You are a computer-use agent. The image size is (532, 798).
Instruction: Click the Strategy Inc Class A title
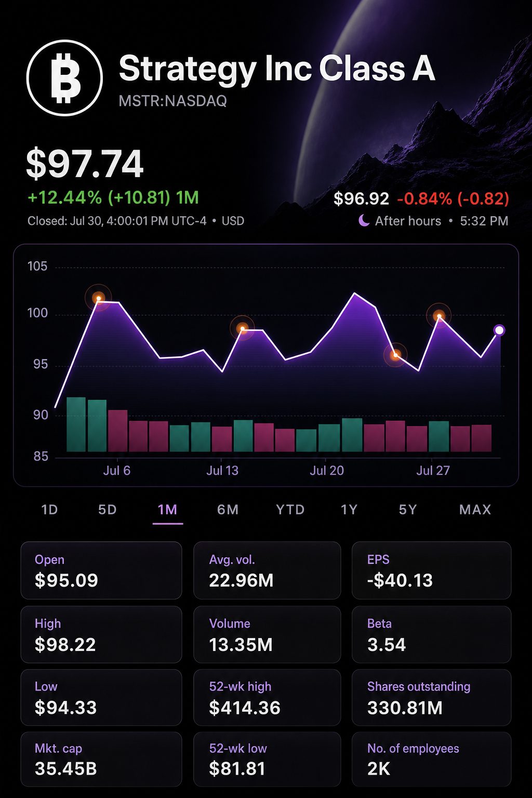[277, 69]
